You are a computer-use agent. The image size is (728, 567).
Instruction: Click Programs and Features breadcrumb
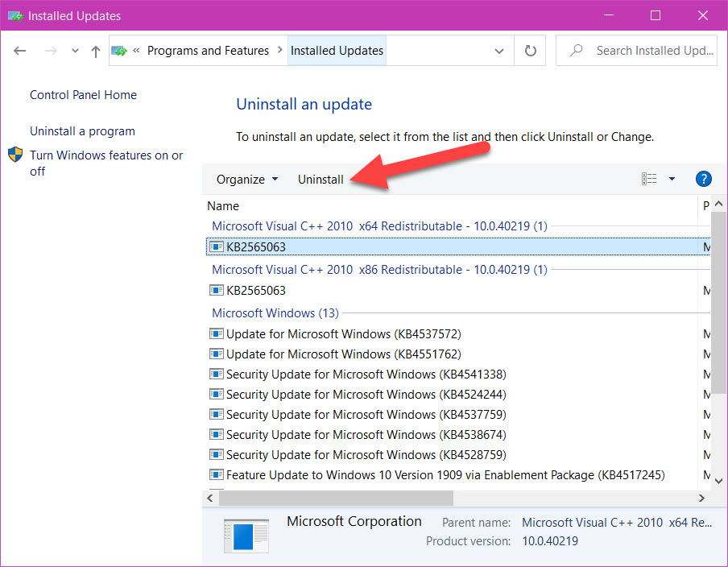coord(208,50)
